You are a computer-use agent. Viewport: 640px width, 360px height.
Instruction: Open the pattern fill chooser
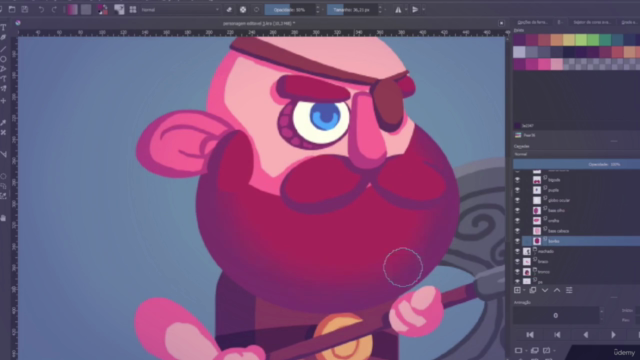point(86,9)
